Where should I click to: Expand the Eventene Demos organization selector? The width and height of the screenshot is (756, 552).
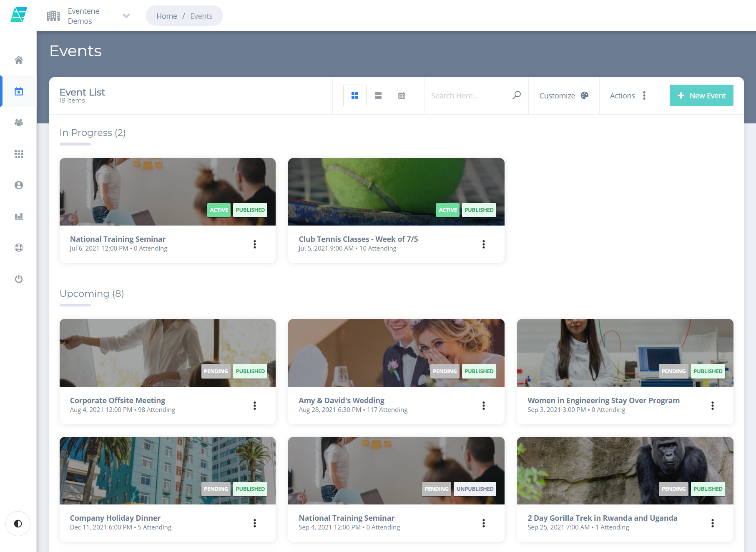tap(126, 15)
